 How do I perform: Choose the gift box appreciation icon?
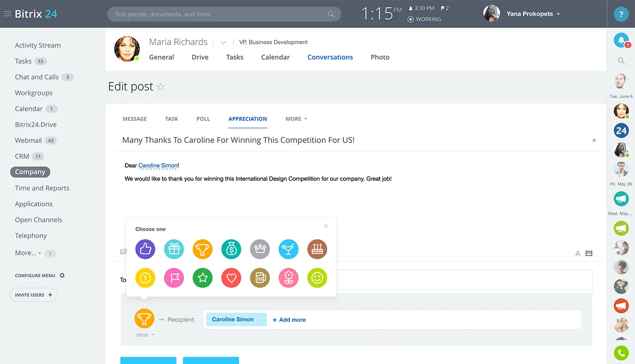point(174,249)
